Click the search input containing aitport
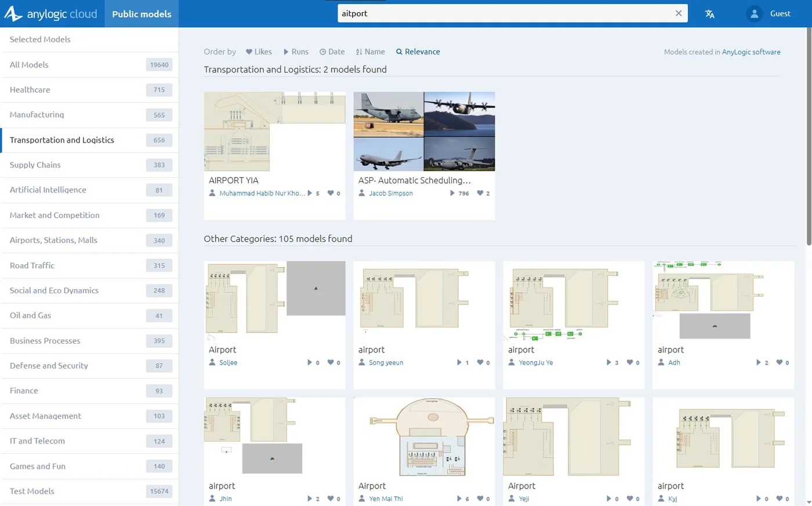 coord(505,13)
